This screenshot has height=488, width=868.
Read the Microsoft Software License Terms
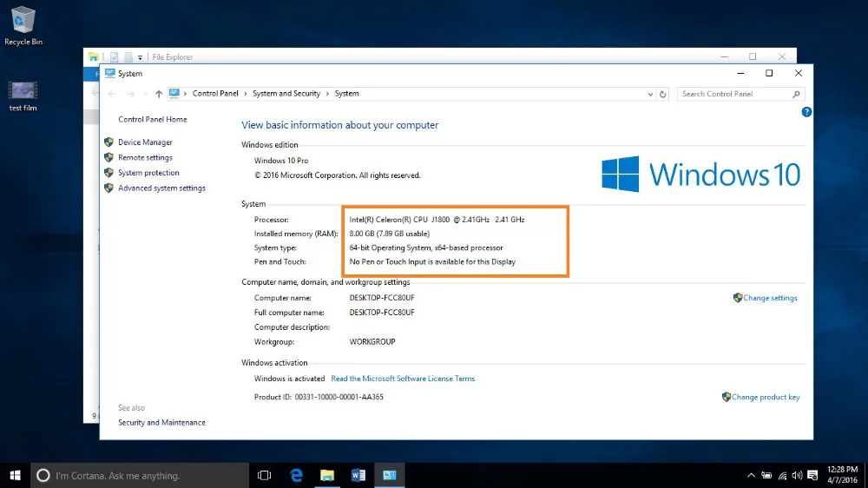403,379
